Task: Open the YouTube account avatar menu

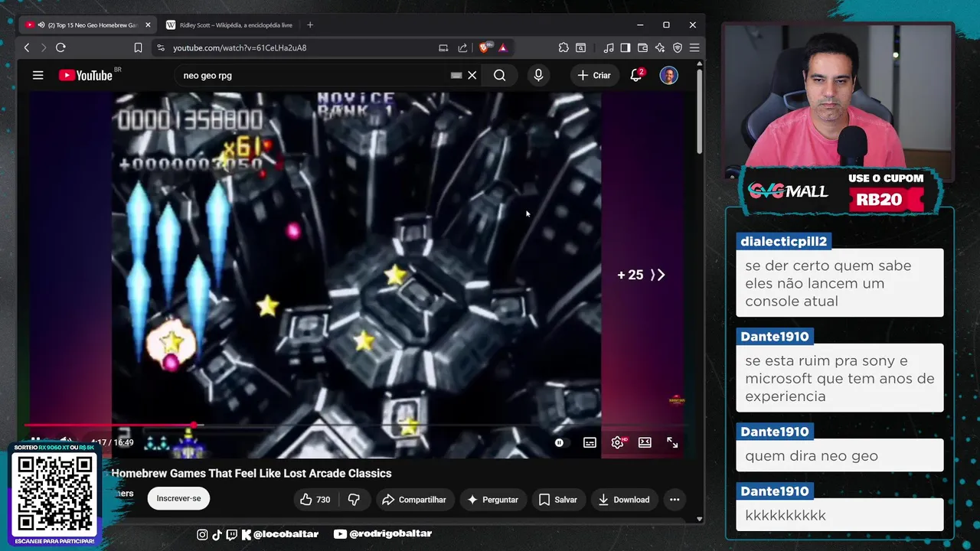Action: tap(668, 75)
